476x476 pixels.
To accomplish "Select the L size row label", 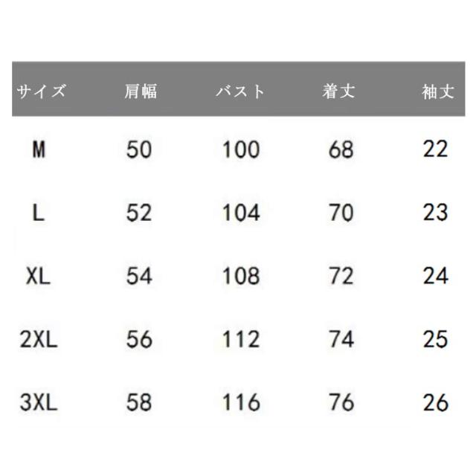I will [x=39, y=213].
